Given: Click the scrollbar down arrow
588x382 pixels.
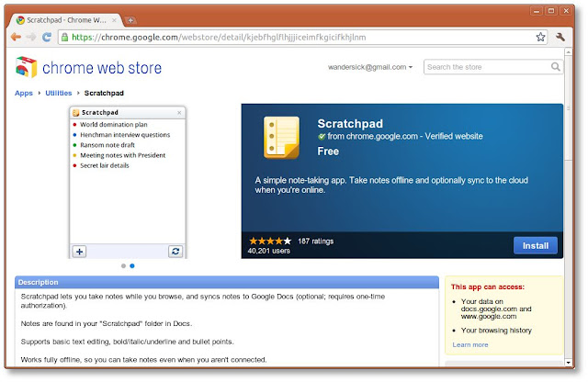Looking at the screenshot, I should [x=568, y=362].
